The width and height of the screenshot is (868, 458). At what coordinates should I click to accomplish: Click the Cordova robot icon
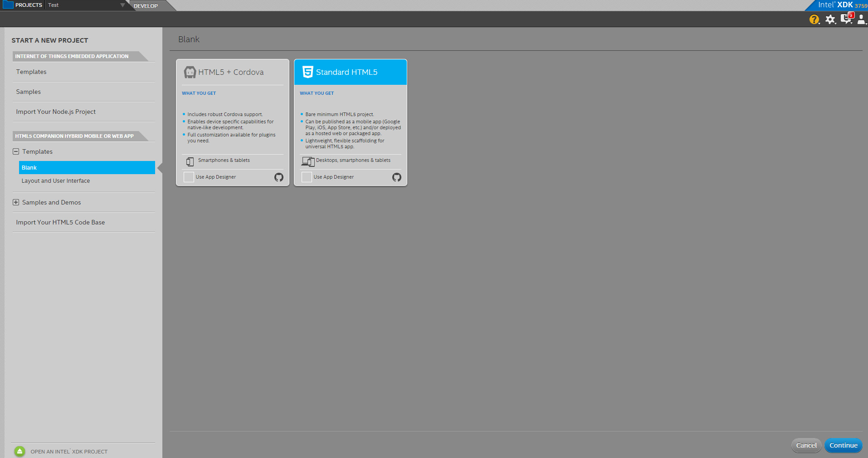190,72
